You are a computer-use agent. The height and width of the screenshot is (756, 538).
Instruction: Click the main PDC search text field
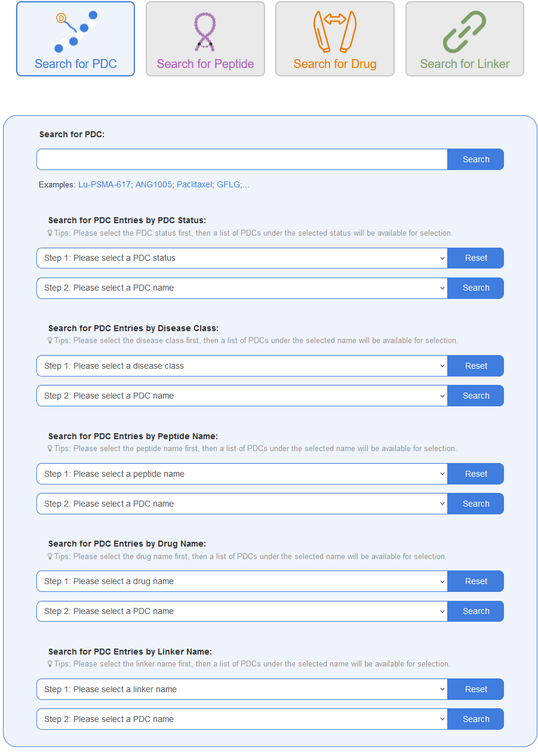pyautogui.click(x=242, y=160)
